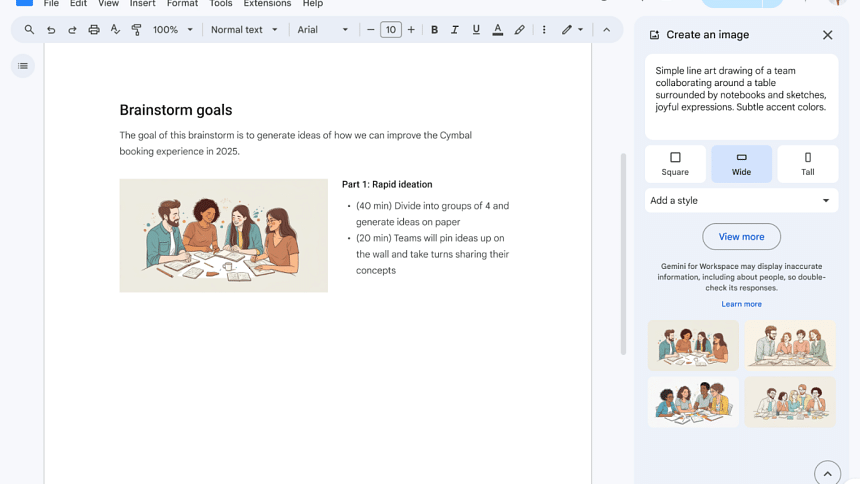Select the top-right generated image thumbnail
The height and width of the screenshot is (484, 860).
click(x=790, y=345)
